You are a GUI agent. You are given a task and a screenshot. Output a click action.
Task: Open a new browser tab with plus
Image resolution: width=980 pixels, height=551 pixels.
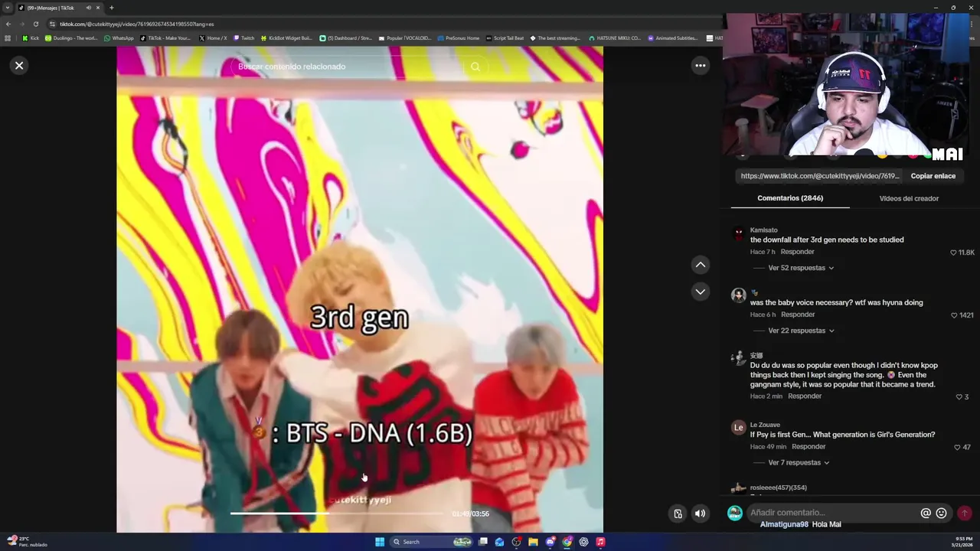[111, 8]
